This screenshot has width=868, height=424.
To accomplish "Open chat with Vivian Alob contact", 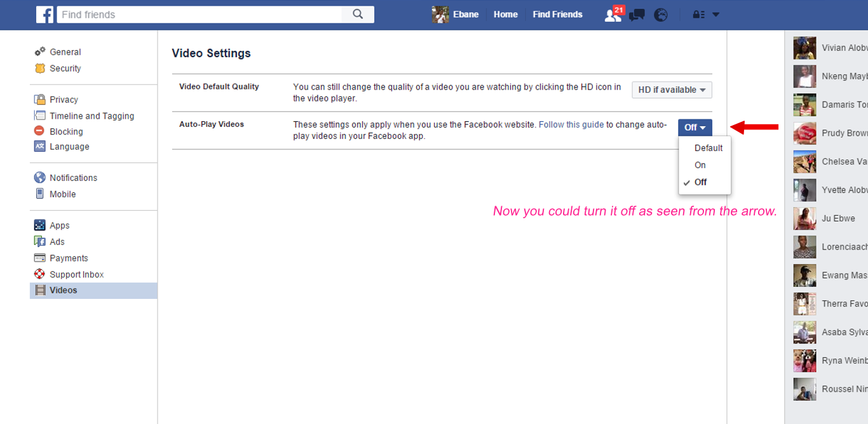I will (831, 48).
